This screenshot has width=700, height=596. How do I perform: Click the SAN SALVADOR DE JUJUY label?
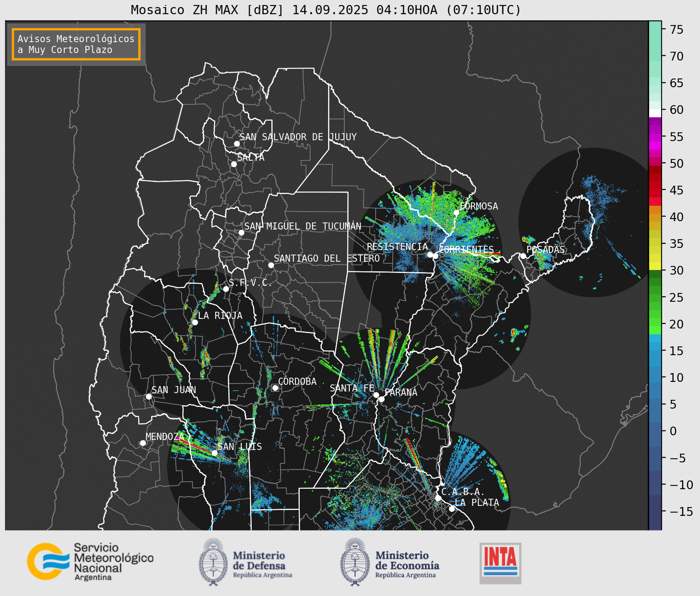point(298,137)
